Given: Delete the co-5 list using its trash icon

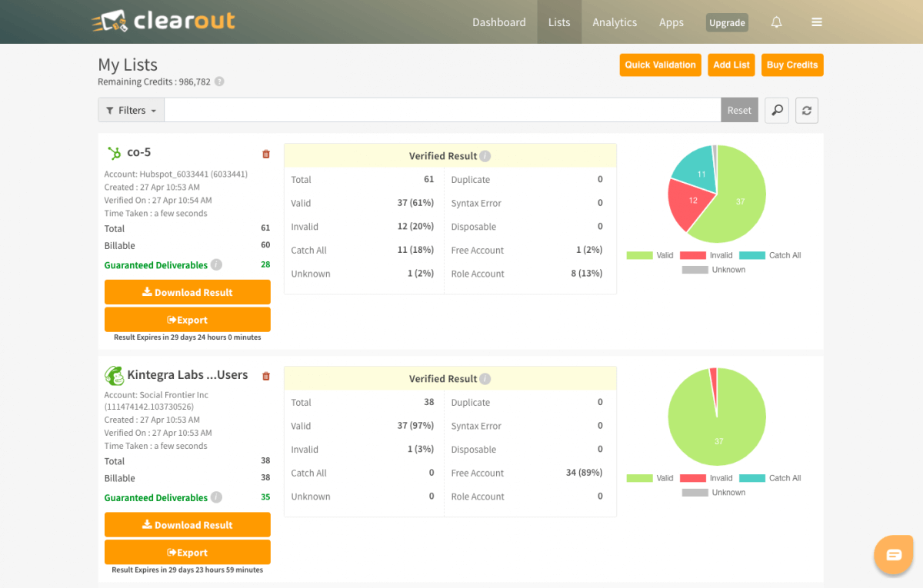Looking at the screenshot, I should click(265, 154).
